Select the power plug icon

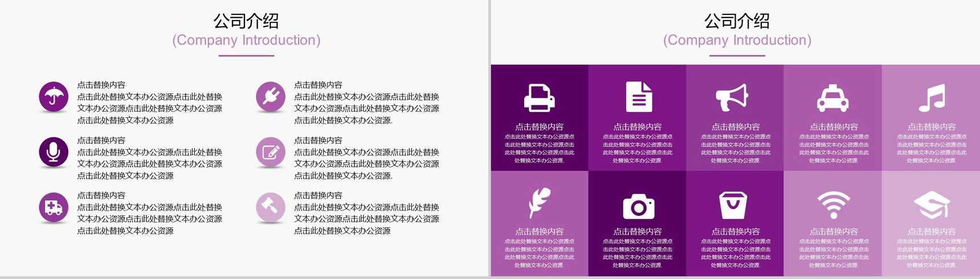point(271,96)
